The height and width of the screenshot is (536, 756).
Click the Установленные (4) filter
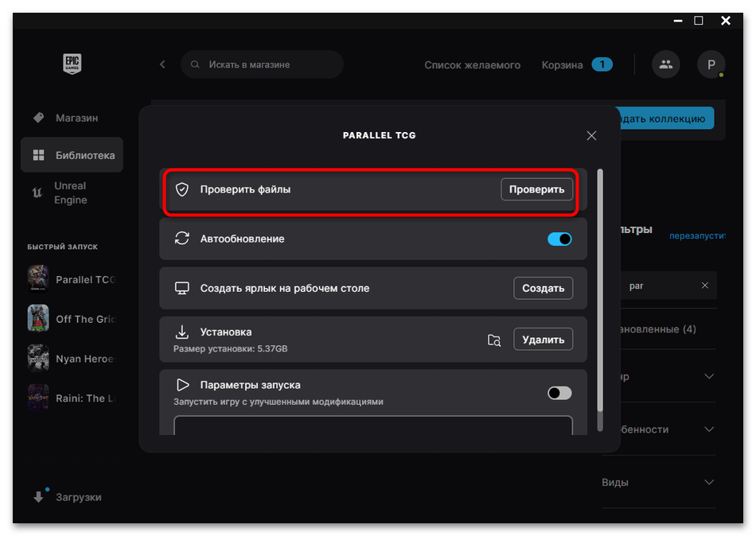pos(658,329)
